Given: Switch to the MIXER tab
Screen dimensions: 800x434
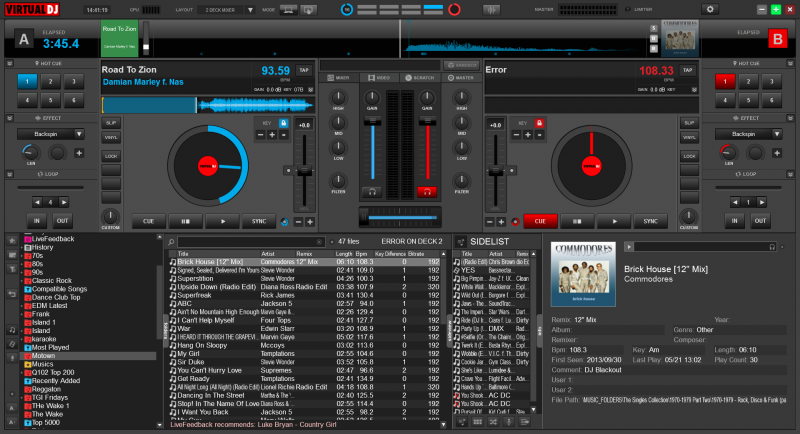Looking at the screenshot, I should [338, 78].
